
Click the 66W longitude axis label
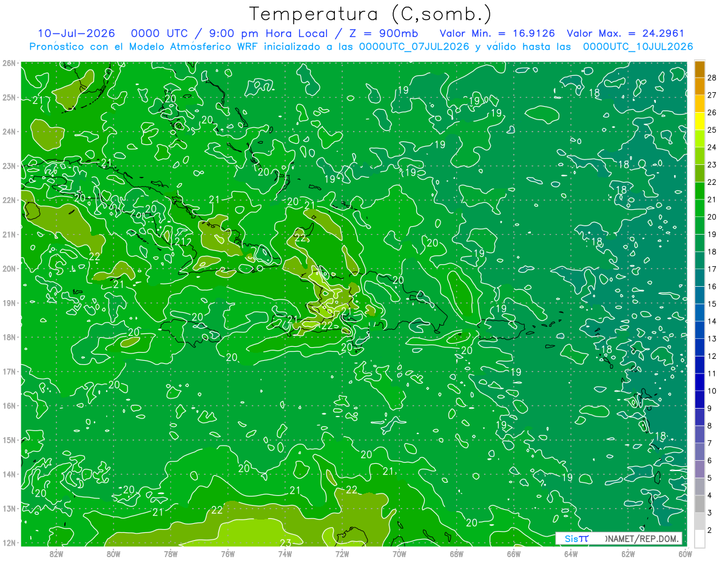(x=514, y=553)
